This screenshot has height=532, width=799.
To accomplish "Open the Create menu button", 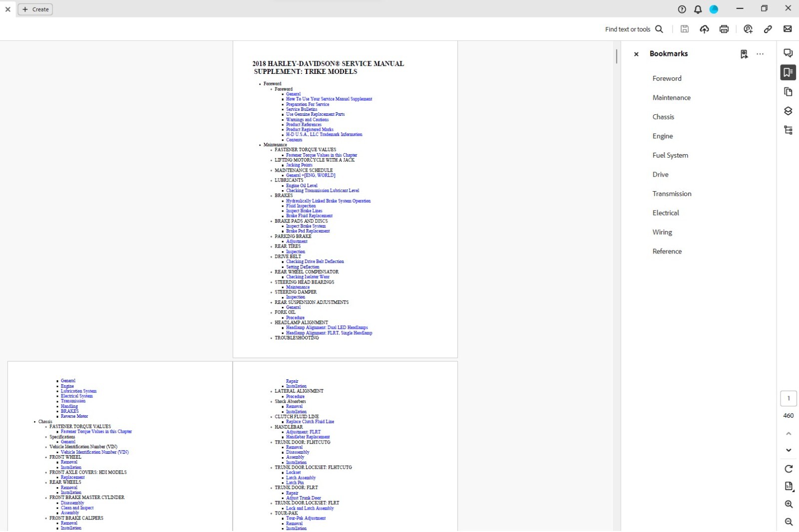I will (35, 9).
